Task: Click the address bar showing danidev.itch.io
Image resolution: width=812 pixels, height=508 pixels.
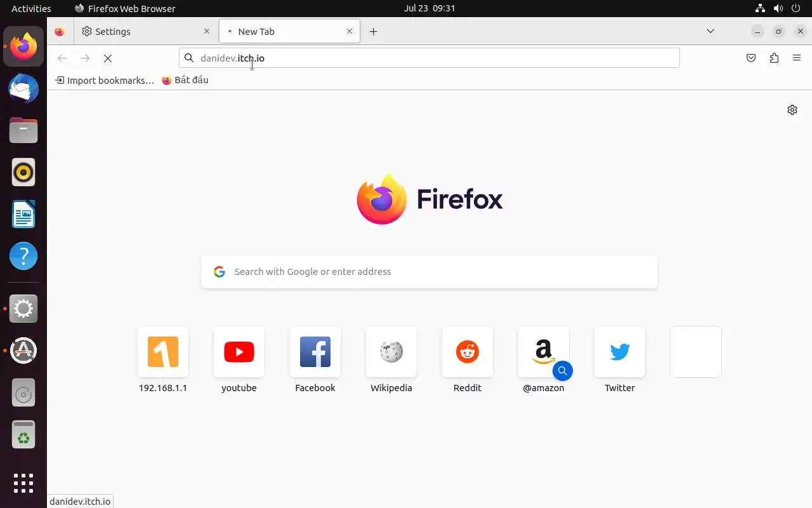Action: click(x=429, y=58)
